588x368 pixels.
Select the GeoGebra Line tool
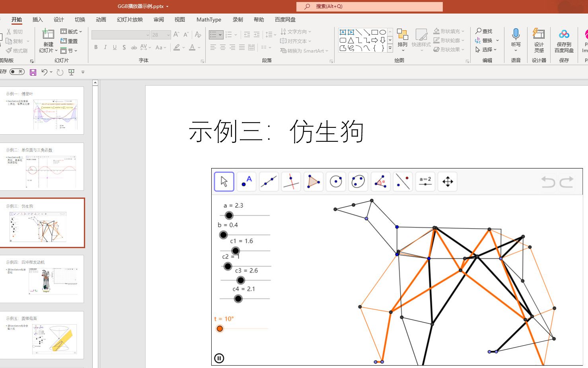(x=269, y=182)
